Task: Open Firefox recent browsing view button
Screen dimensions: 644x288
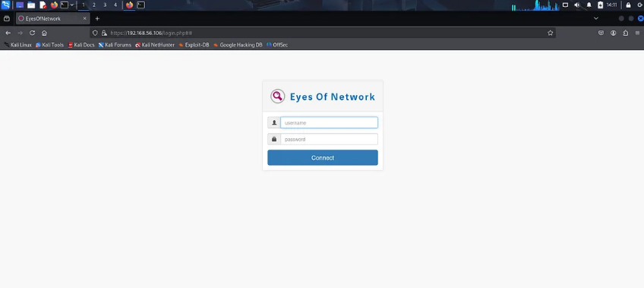Action: [x=6, y=18]
